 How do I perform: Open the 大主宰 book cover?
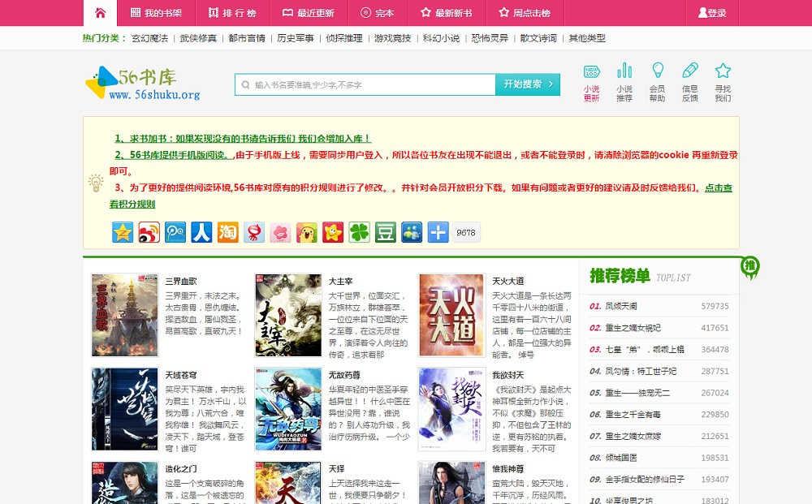pyautogui.click(x=288, y=315)
